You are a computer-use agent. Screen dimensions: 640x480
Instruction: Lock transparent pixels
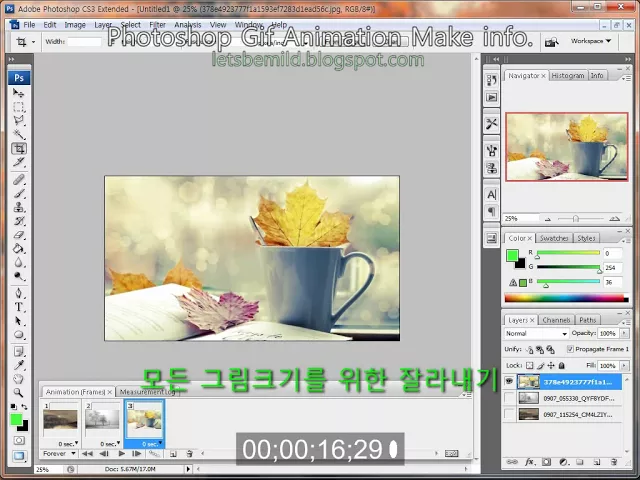click(x=529, y=365)
